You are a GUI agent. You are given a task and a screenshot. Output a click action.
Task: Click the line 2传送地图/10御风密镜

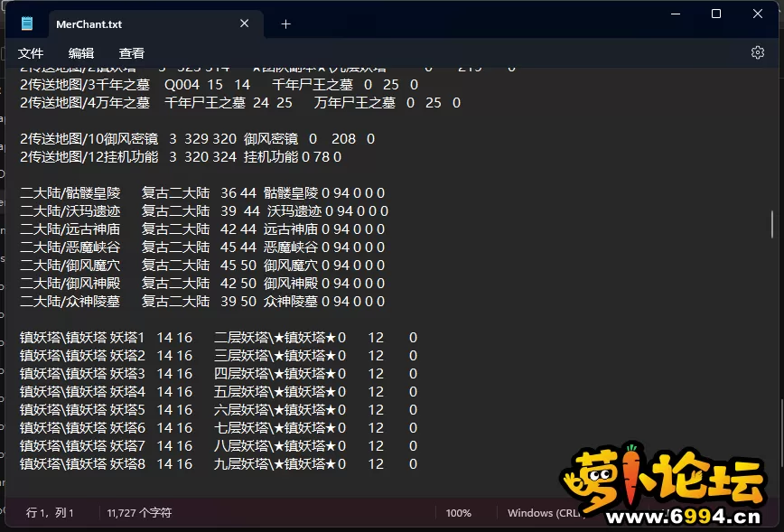(x=197, y=138)
